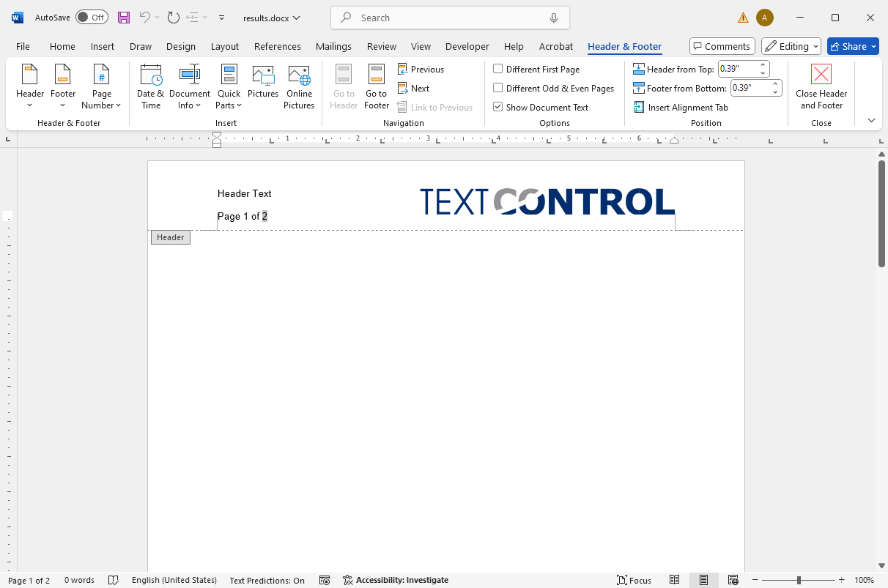
Task: Switch to the Insert tab
Action: click(x=103, y=46)
